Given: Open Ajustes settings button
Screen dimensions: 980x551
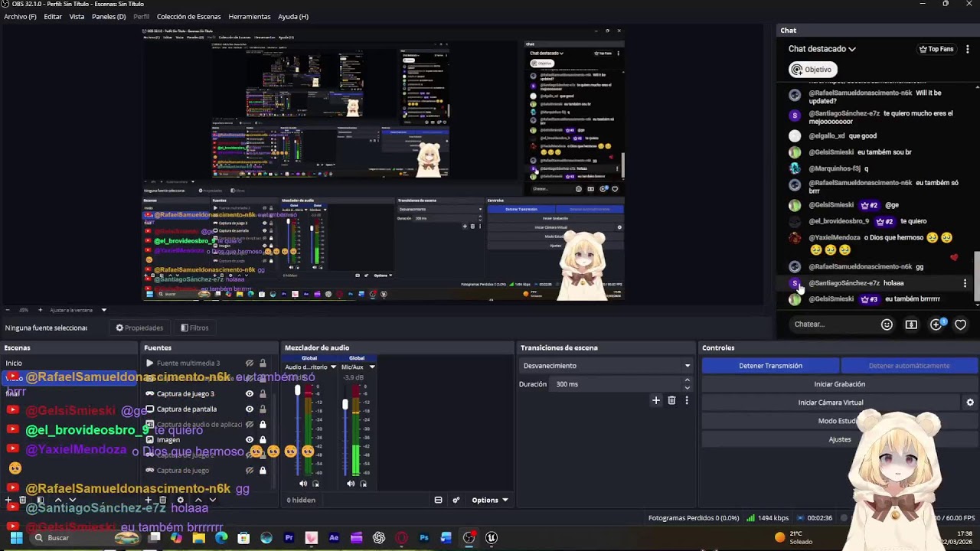Looking at the screenshot, I should click(839, 439).
